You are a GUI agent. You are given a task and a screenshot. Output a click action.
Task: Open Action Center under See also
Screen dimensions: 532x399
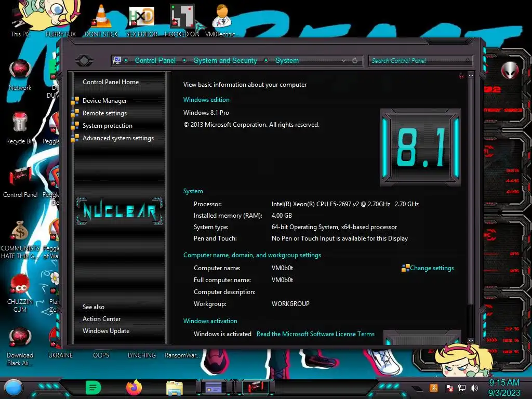pos(101,319)
